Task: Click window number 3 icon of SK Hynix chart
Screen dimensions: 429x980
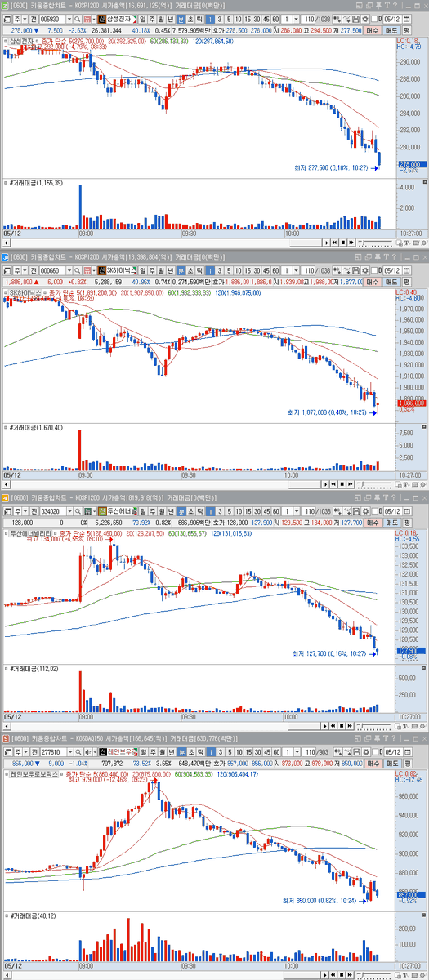Action: click(x=5, y=256)
